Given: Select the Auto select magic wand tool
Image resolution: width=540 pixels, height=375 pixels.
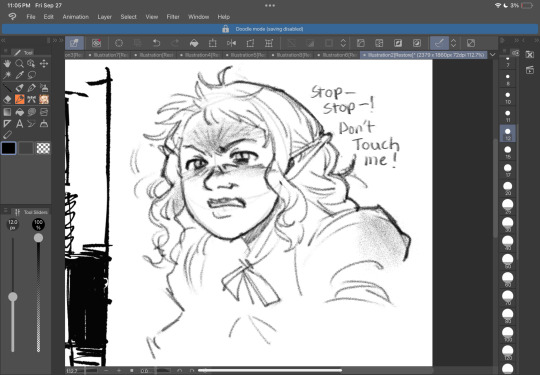Looking at the screenshot, I should 7,75.
